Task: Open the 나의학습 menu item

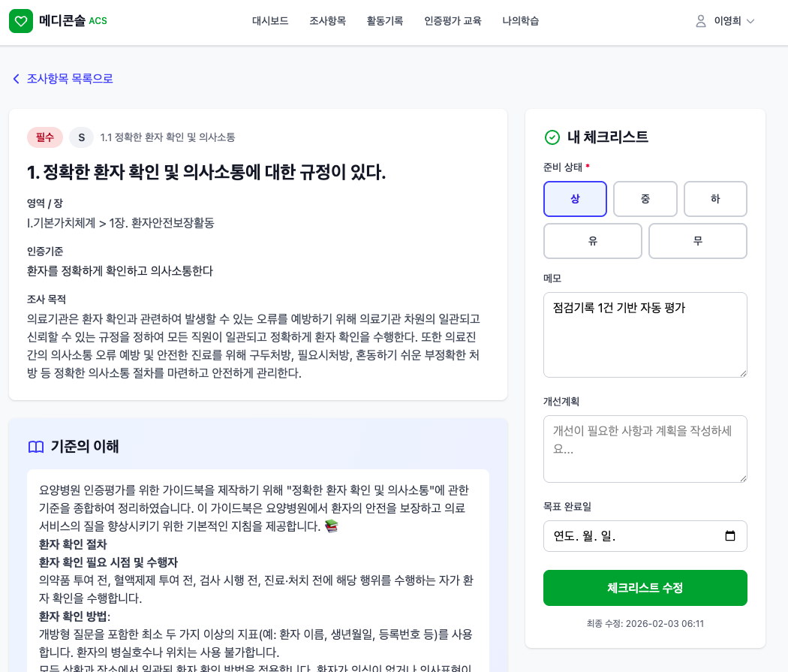Action: (520, 21)
